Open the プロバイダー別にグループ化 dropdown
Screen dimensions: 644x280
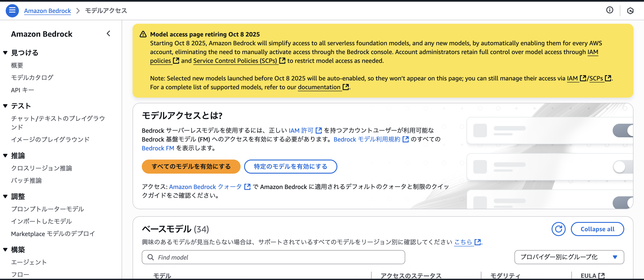click(569, 257)
